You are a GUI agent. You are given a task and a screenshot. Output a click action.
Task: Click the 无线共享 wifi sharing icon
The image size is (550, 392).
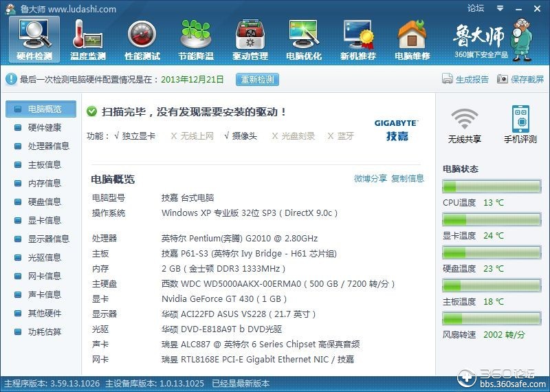click(465, 118)
